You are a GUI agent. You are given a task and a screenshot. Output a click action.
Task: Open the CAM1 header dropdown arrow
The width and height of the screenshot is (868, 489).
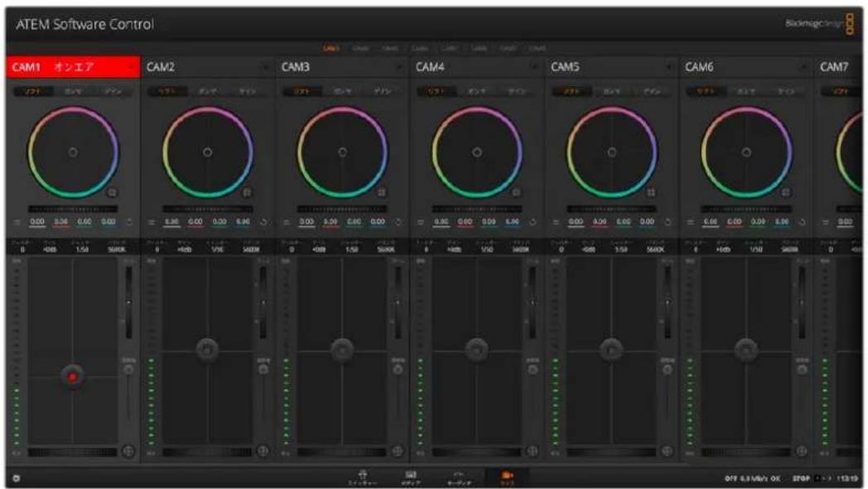pos(131,68)
